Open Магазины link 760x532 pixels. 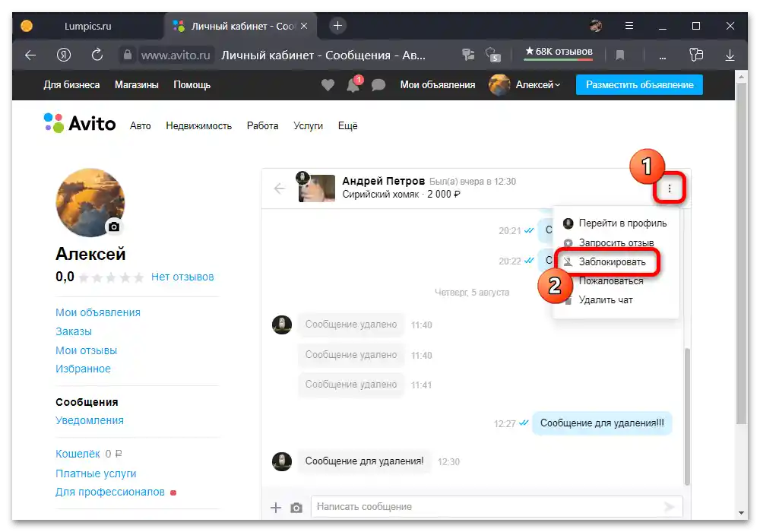pos(137,85)
